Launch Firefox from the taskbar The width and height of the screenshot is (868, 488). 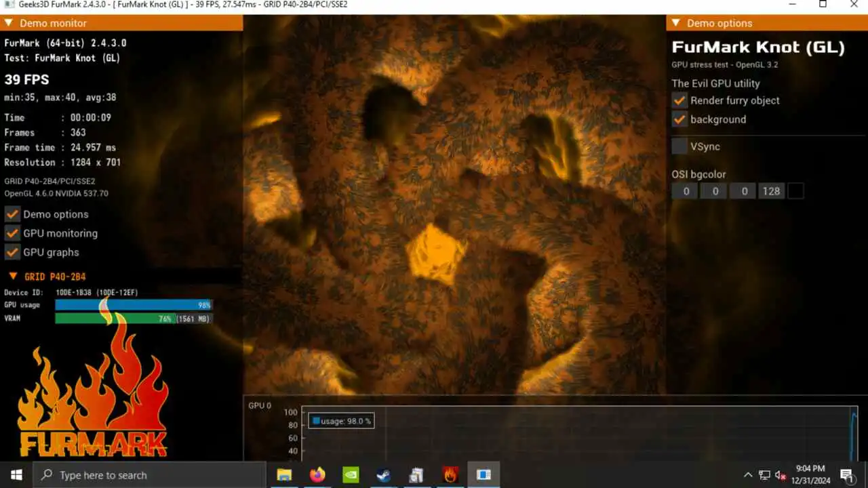pyautogui.click(x=317, y=475)
